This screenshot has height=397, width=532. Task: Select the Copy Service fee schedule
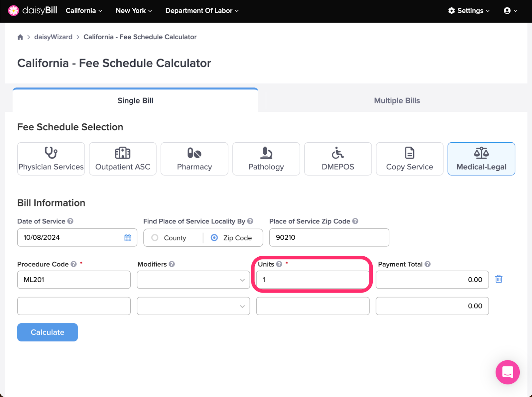(410, 159)
